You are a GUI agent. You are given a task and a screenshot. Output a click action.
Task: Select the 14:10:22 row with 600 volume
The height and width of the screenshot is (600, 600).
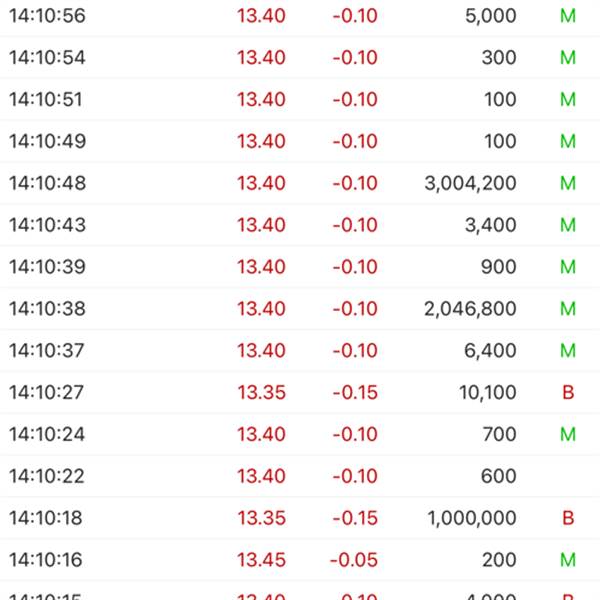click(300, 476)
